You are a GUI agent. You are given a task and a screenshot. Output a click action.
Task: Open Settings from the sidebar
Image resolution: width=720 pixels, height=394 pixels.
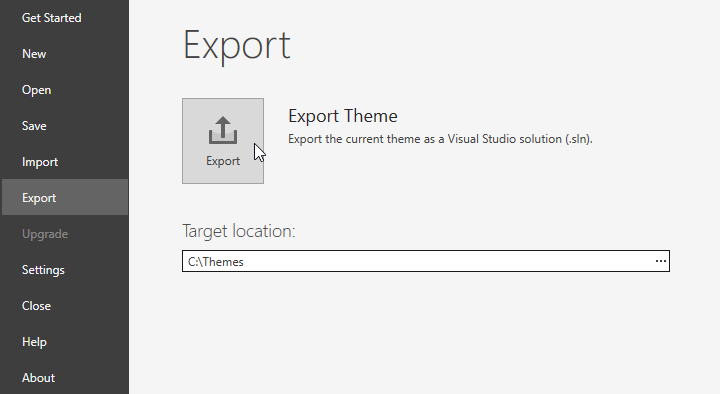click(64, 270)
